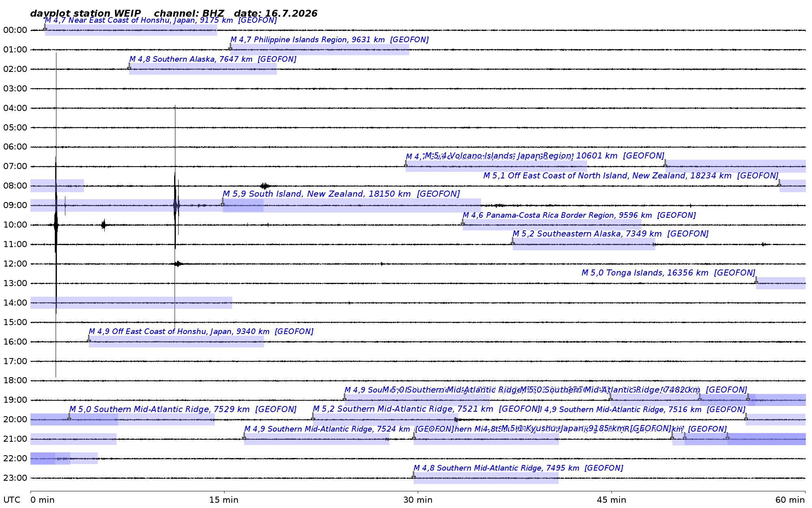Screen dimensions: 812x508
Task: Click the dayplot station WEIP title text
Action: click(86, 13)
